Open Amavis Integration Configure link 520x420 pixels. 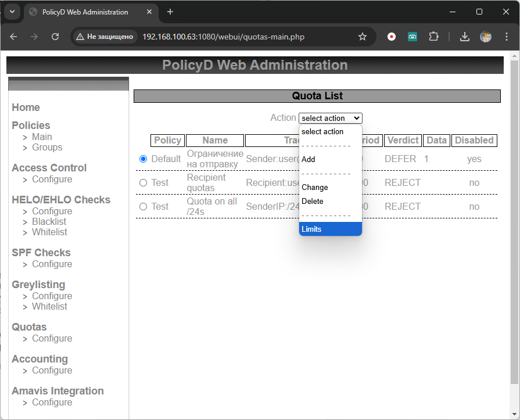[52, 402]
